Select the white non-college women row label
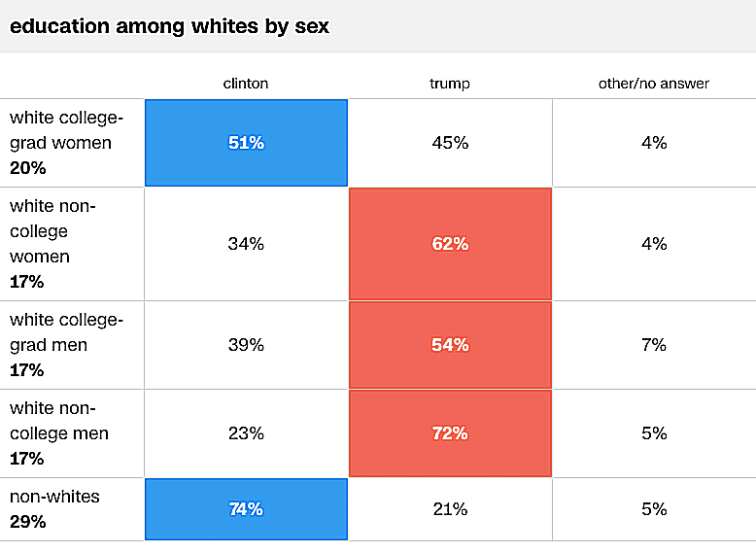 tap(52, 244)
